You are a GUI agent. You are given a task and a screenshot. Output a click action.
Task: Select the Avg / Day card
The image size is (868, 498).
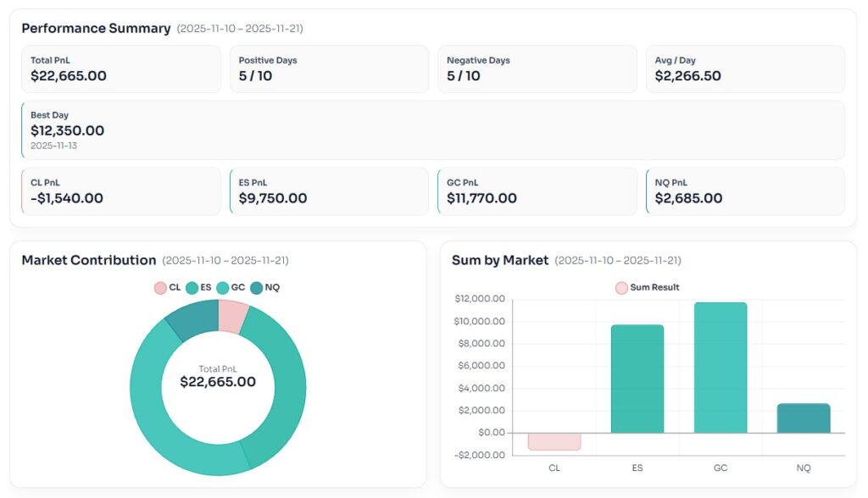pyautogui.click(x=745, y=69)
